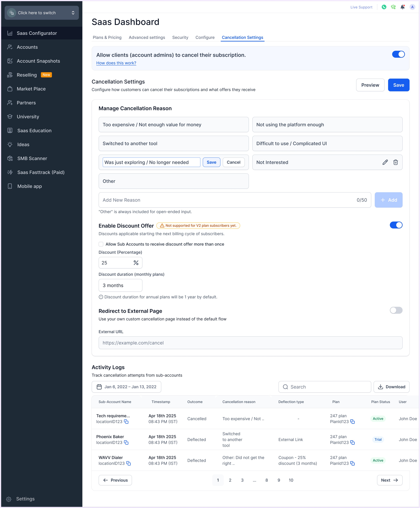Click in the Add New Reason input field
The image size is (420, 508).
227,200
